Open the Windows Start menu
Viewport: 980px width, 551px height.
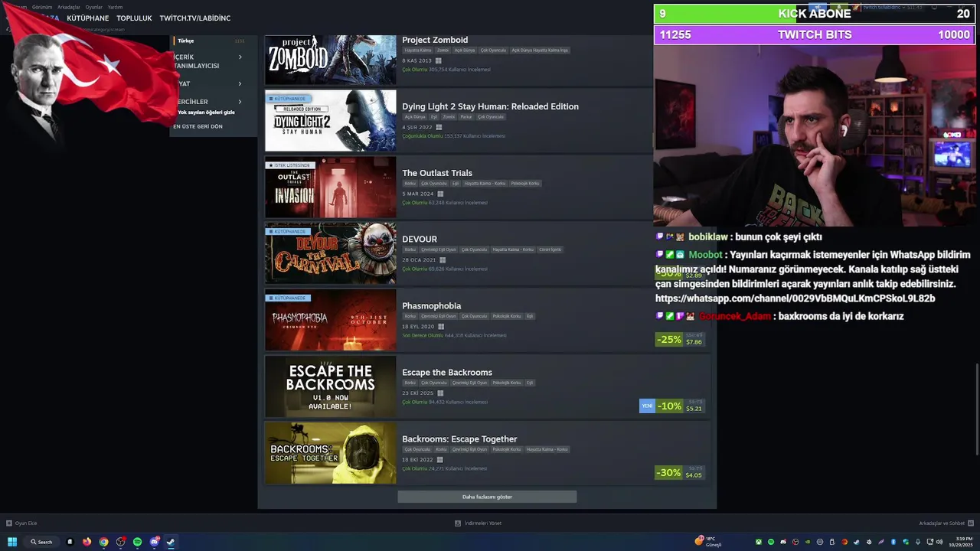pyautogui.click(x=12, y=542)
